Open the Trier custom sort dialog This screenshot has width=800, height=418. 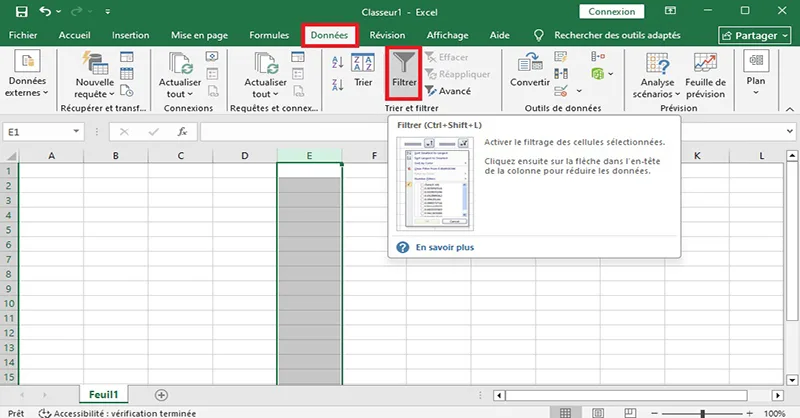363,70
